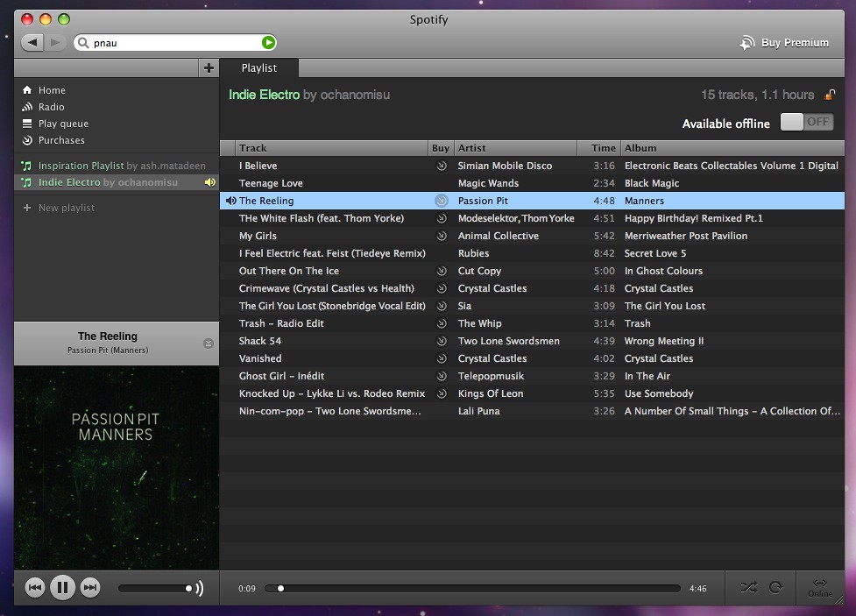The height and width of the screenshot is (616, 856).
Task: Enable shuffle playback
Action: click(746, 588)
